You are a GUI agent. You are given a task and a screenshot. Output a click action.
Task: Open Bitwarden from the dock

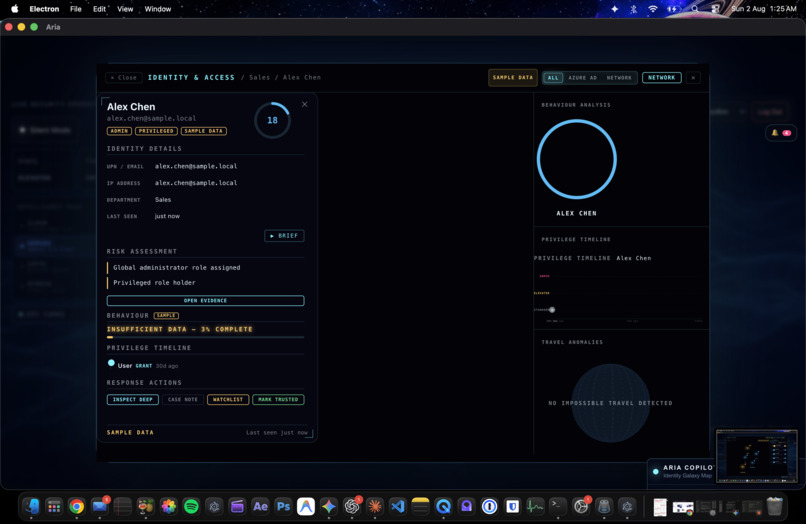[x=512, y=507]
